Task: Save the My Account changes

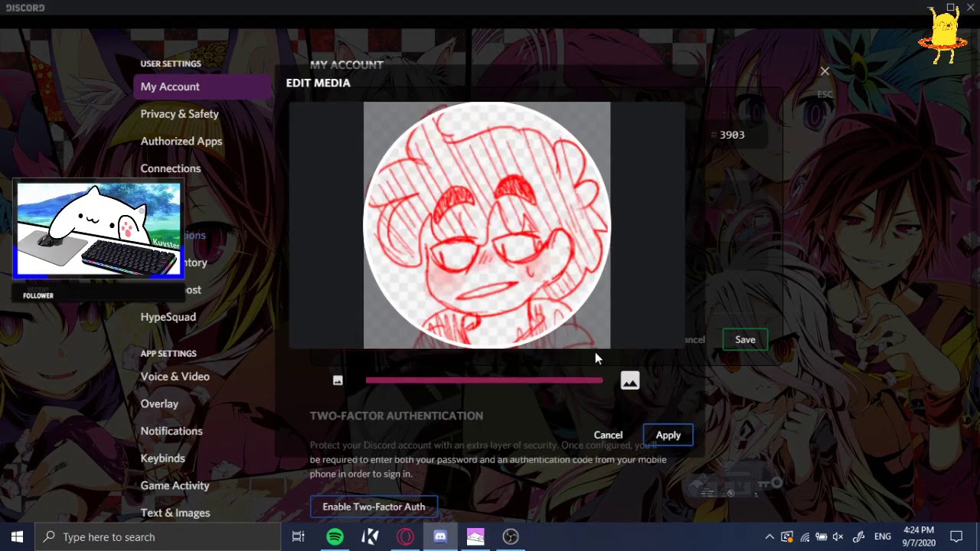Action: 745,340
